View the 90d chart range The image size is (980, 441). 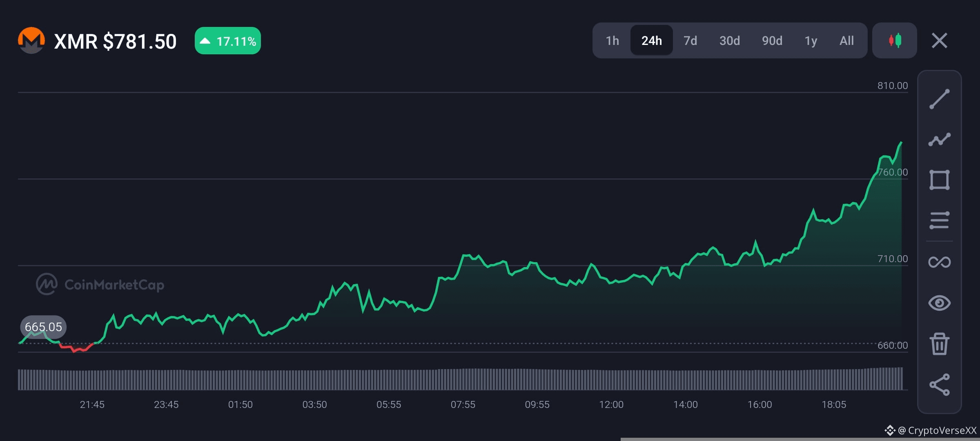coord(772,40)
